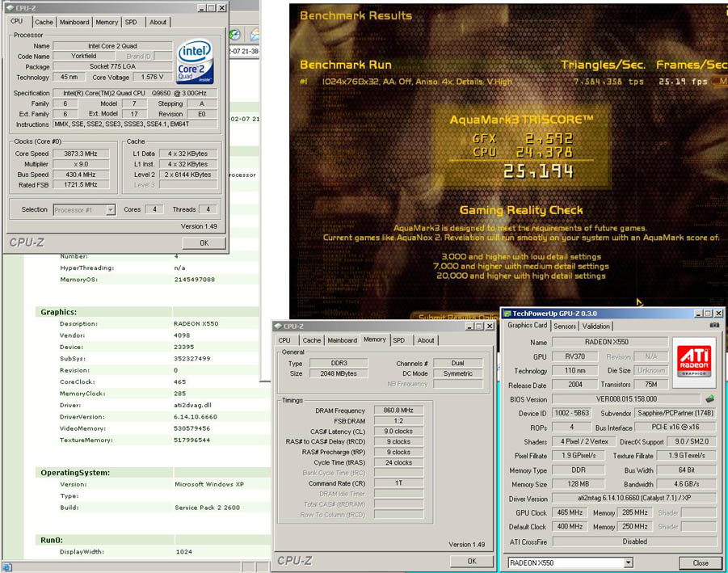Screen dimensions: 728x573
Task: Click the Bus Speed value 430.4 MHz
Action: [x=81, y=175]
